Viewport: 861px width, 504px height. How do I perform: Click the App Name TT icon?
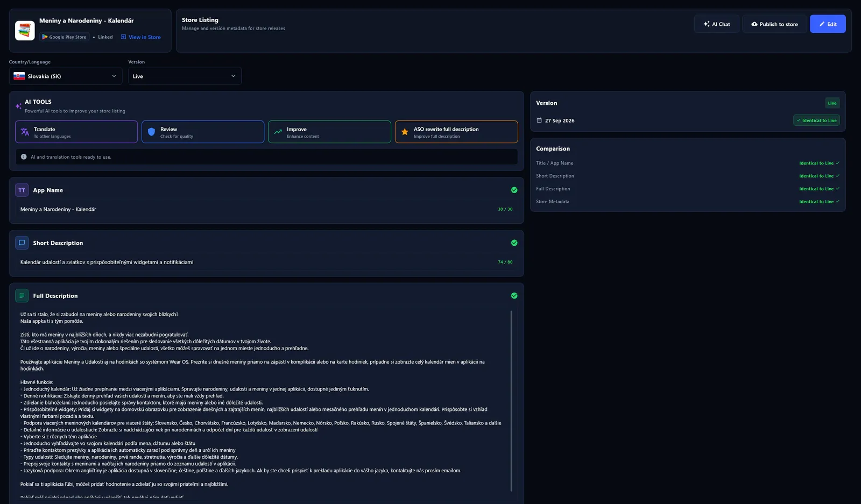(x=22, y=190)
